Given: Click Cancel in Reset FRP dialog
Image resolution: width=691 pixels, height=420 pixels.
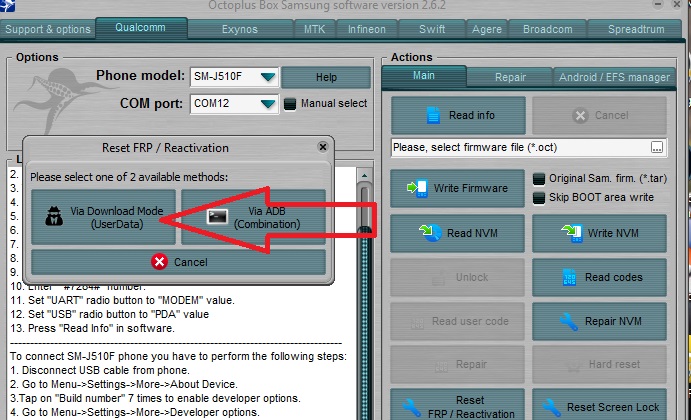Looking at the screenshot, I should [178, 262].
